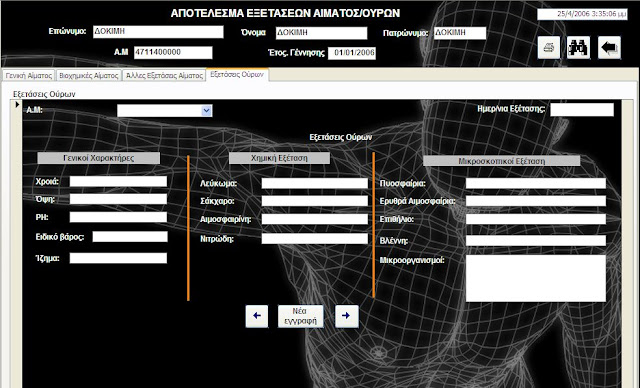
Task: Click the Χροιά input field
Action: (x=118, y=182)
